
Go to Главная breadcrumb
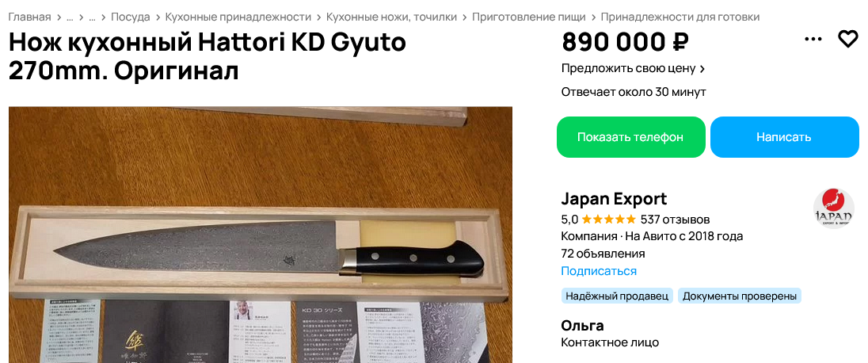tap(29, 17)
